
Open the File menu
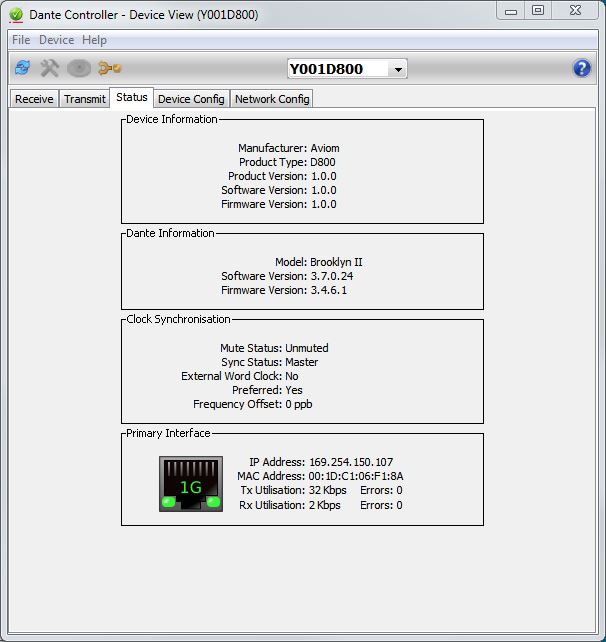click(x=20, y=40)
